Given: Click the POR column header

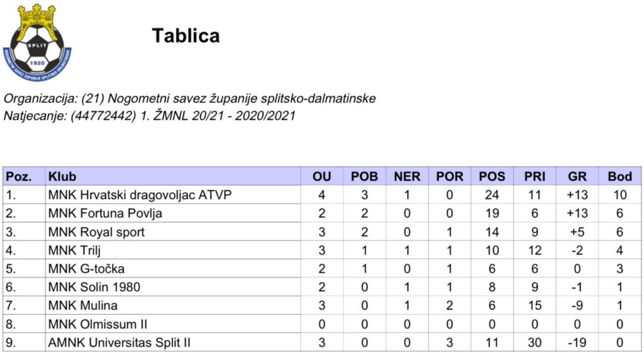Looking at the screenshot, I should [450, 177].
